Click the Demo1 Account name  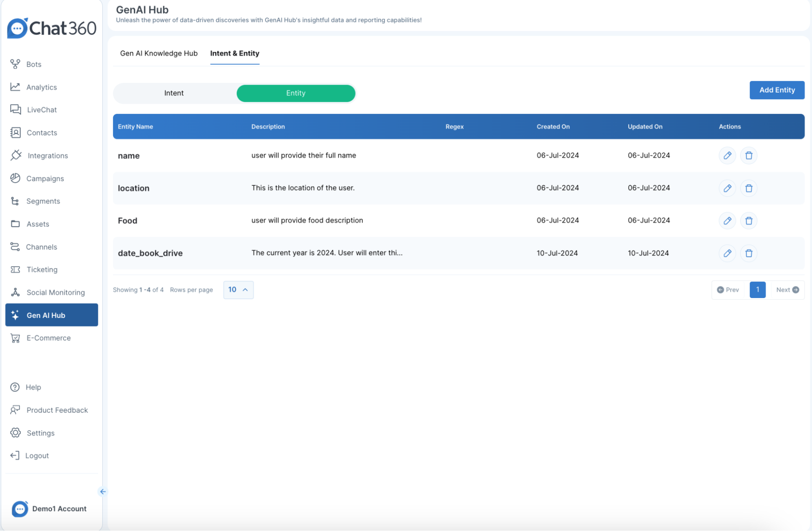click(x=59, y=509)
